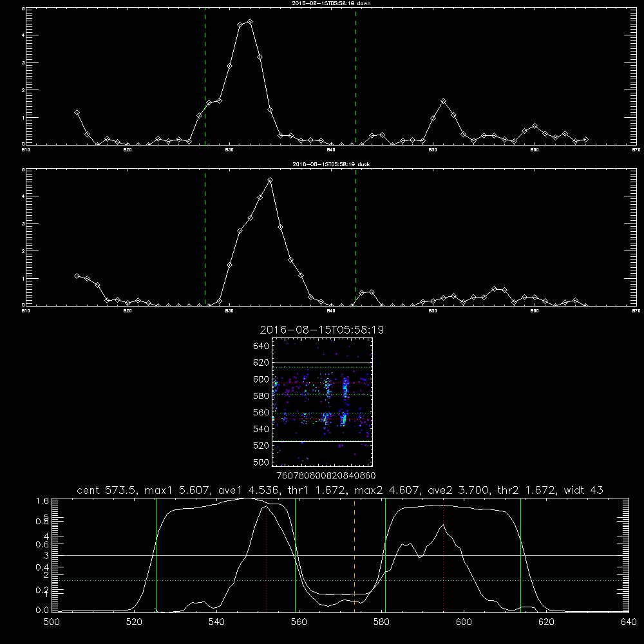
Task: Click the green vertical line near 581 in the bottom plot
Action: click(385, 555)
